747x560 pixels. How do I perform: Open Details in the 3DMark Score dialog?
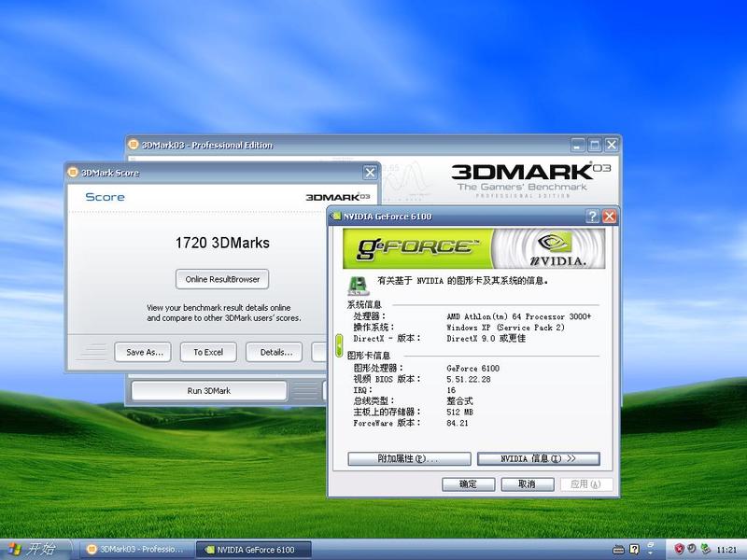[274, 352]
